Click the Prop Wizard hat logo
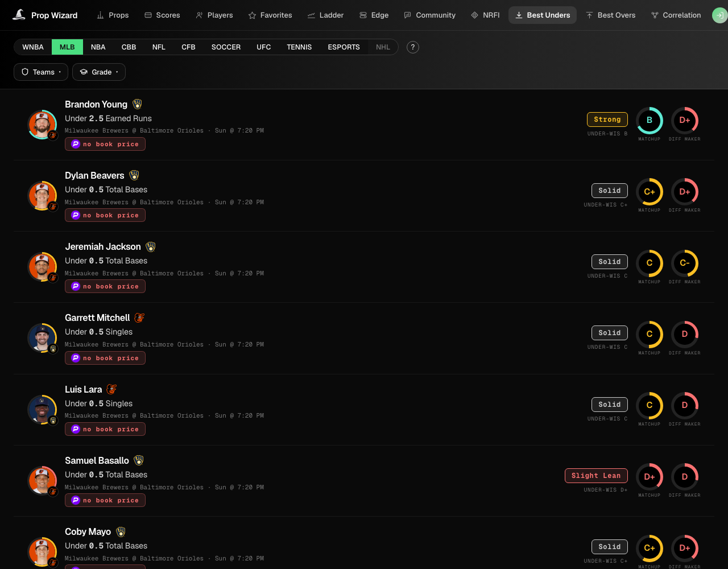 (x=19, y=15)
